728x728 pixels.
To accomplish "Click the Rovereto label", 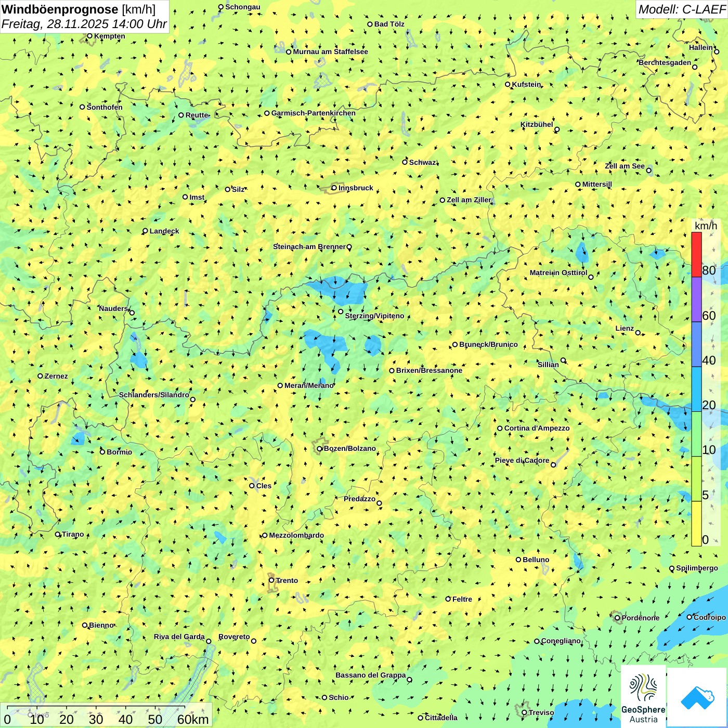I will (x=234, y=636).
